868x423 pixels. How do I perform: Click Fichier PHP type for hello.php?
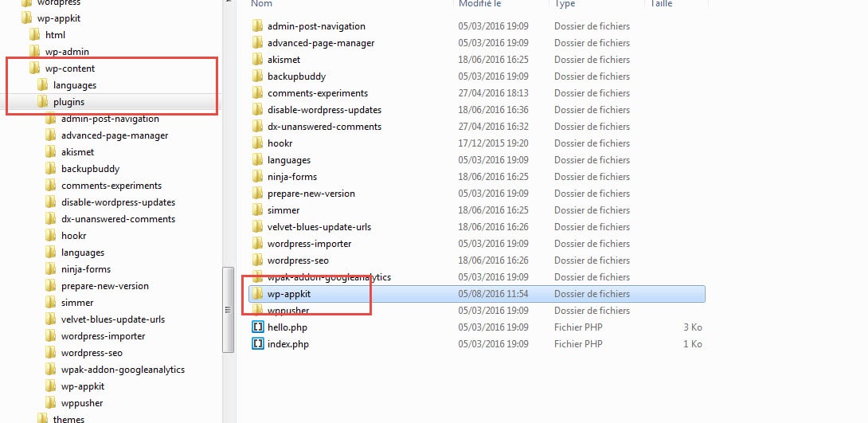[578, 327]
